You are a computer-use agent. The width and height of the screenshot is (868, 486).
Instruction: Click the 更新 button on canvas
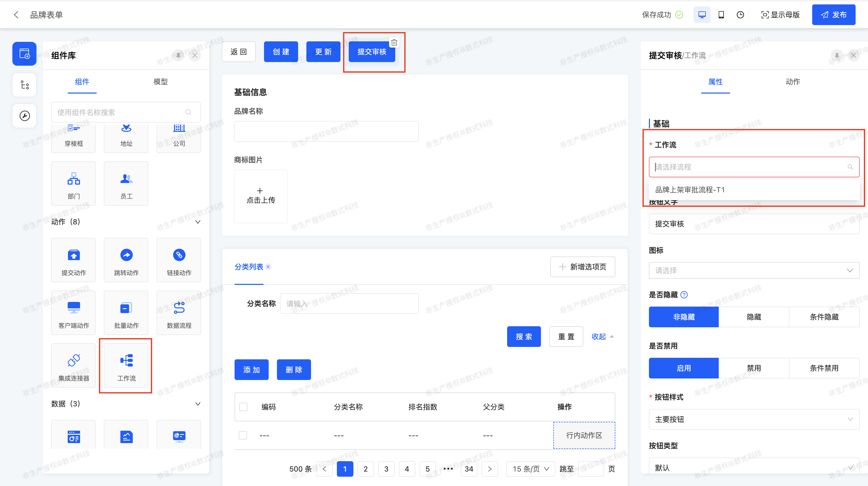pyautogui.click(x=323, y=52)
